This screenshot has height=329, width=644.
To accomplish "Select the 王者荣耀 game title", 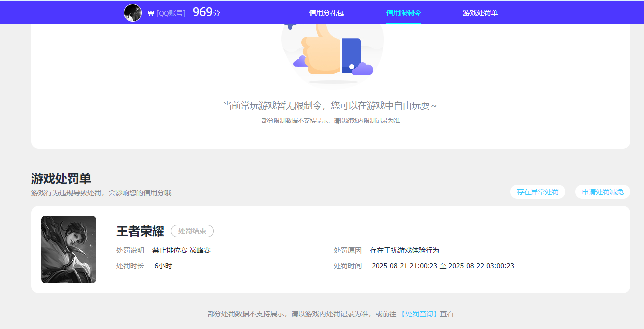I will point(140,231).
